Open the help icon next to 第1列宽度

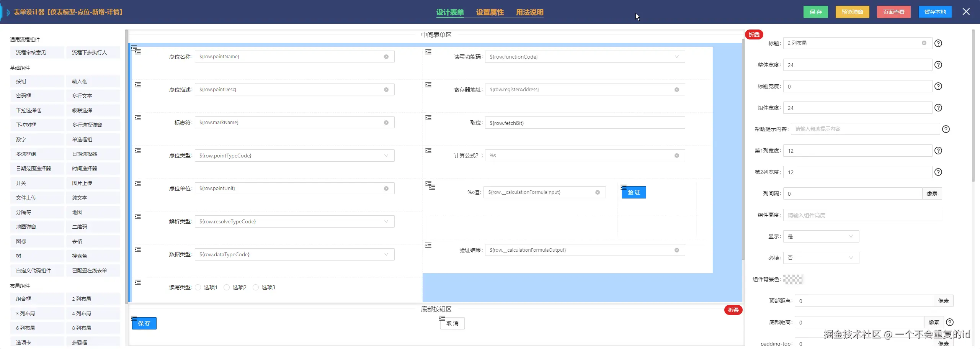click(938, 151)
